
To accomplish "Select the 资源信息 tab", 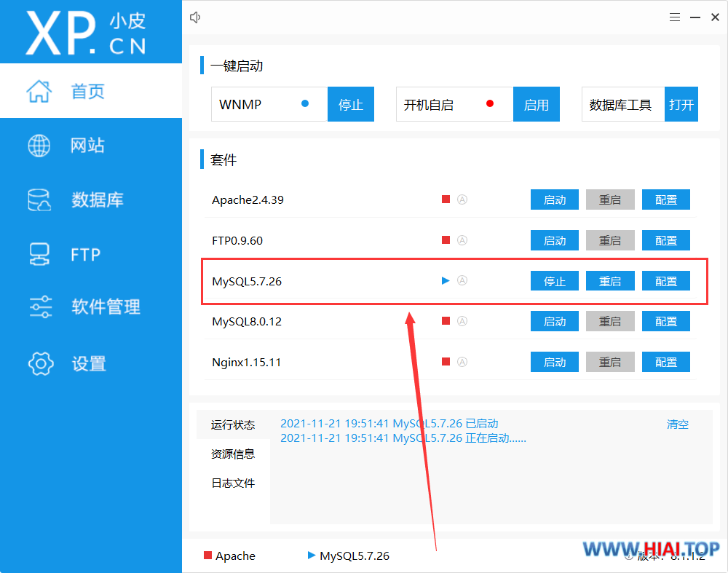I will [x=233, y=454].
